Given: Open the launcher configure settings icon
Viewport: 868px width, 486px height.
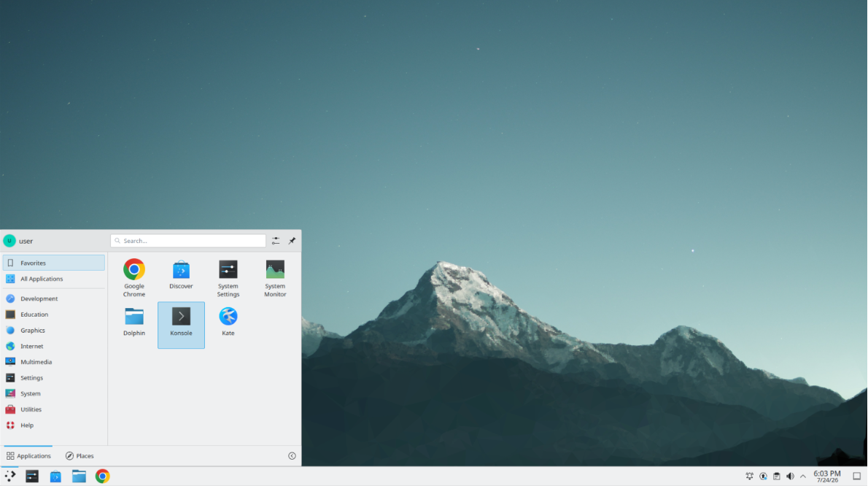Looking at the screenshot, I should coord(276,241).
